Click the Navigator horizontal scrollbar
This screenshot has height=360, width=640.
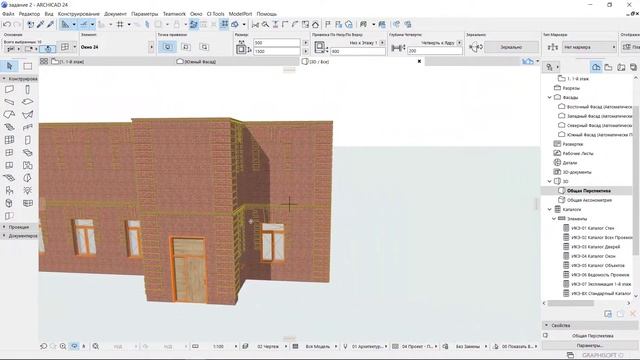pyautogui.click(x=570, y=303)
